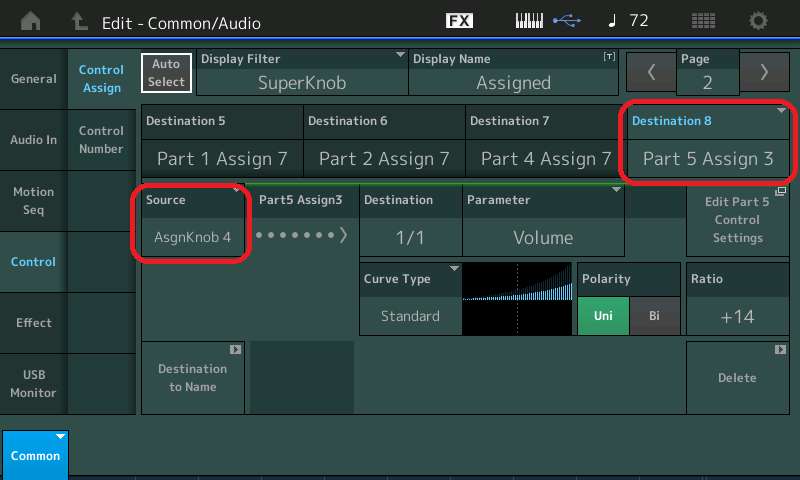Screen dimensions: 800x480
Task: Toggle the Auto Select button
Action: [166, 72]
